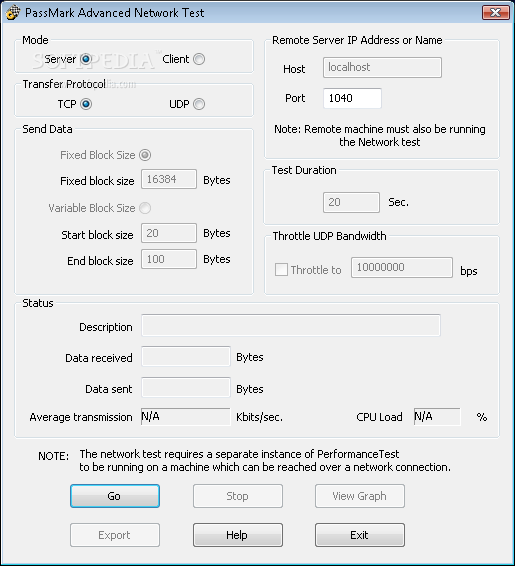Select Fixed Block Size option

coord(145,155)
